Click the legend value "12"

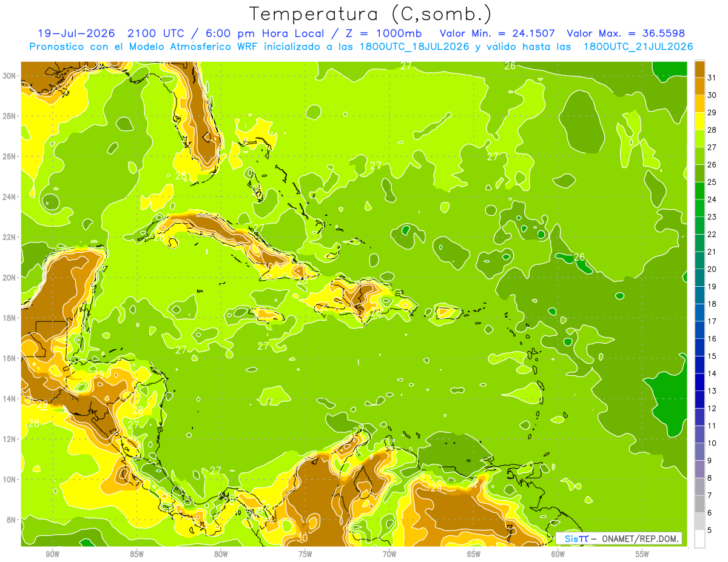[712, 408]
